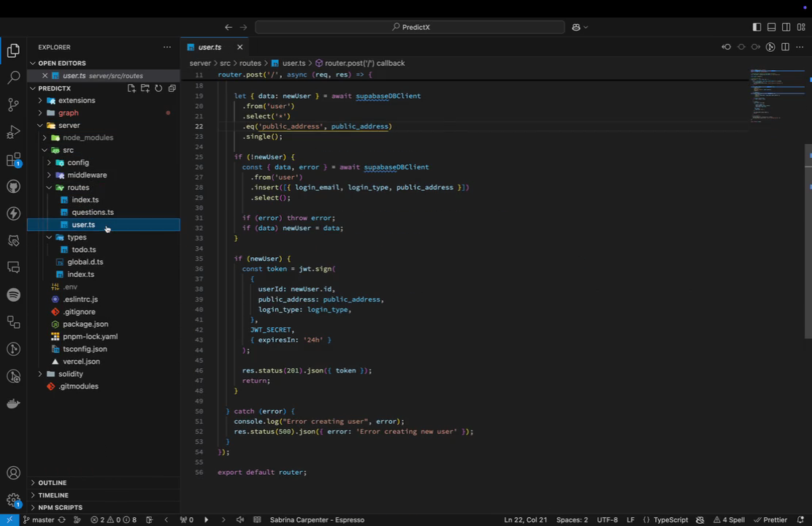The height and width of the screenshot is (526, 812).
Task: Create a new folder in PREDICTX
Action: (145, 88)
